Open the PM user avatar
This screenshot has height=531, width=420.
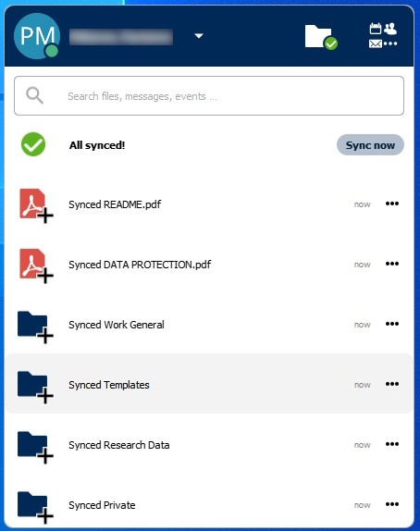pos(37,36)
